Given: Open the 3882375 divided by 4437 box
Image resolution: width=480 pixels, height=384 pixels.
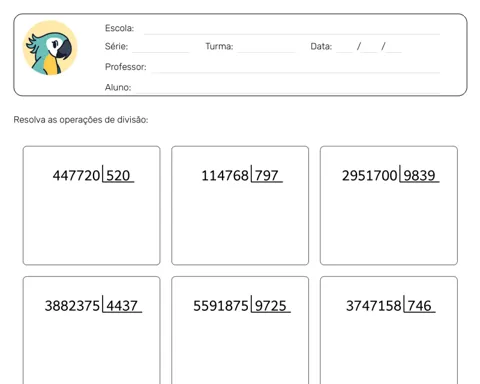Looking at the screenshot, I should (x=91, y=330).
